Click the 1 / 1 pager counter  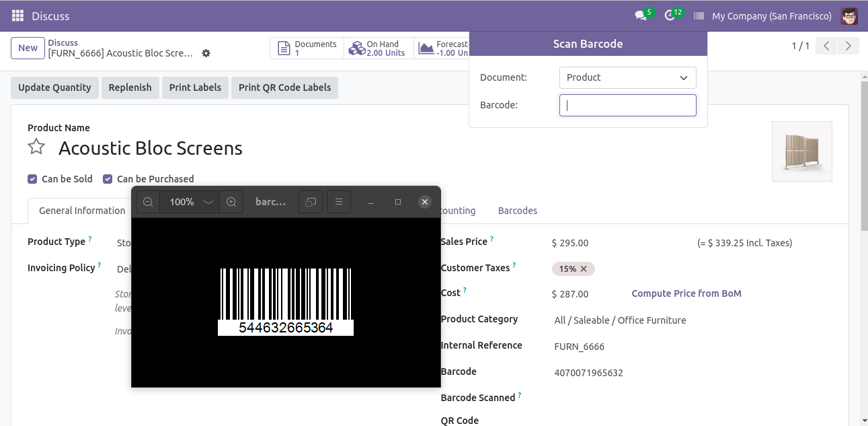(x=800, y=46)
